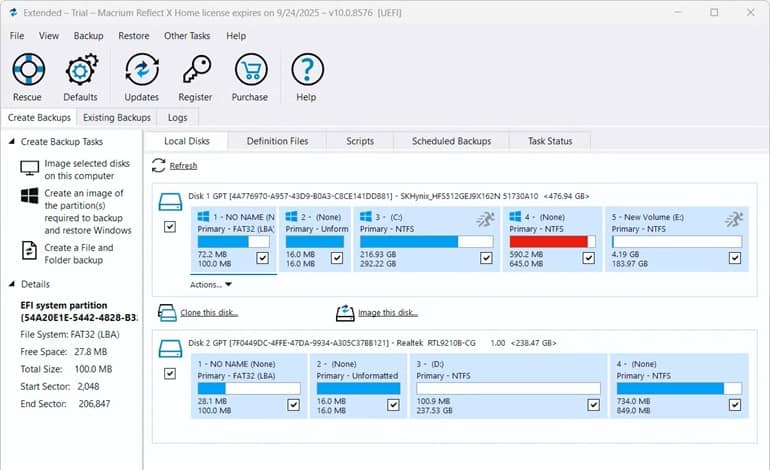Uncheck the New Volume (E:) checkbox

coord(735,258)
